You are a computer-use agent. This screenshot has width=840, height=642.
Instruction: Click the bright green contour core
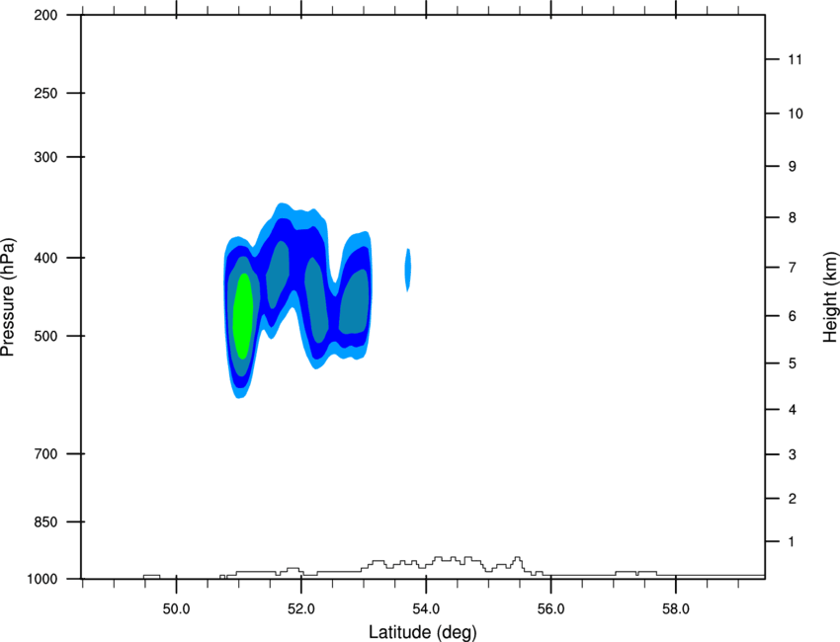click(x=243, y=316)
